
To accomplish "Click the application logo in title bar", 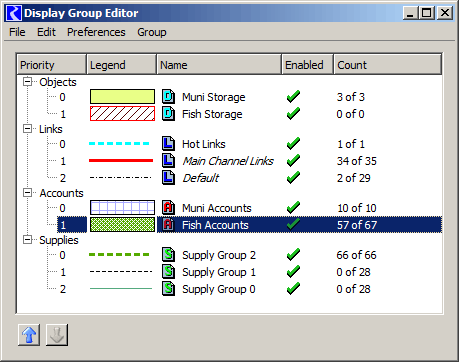I will pyautogui.click(x=14, y=13).
